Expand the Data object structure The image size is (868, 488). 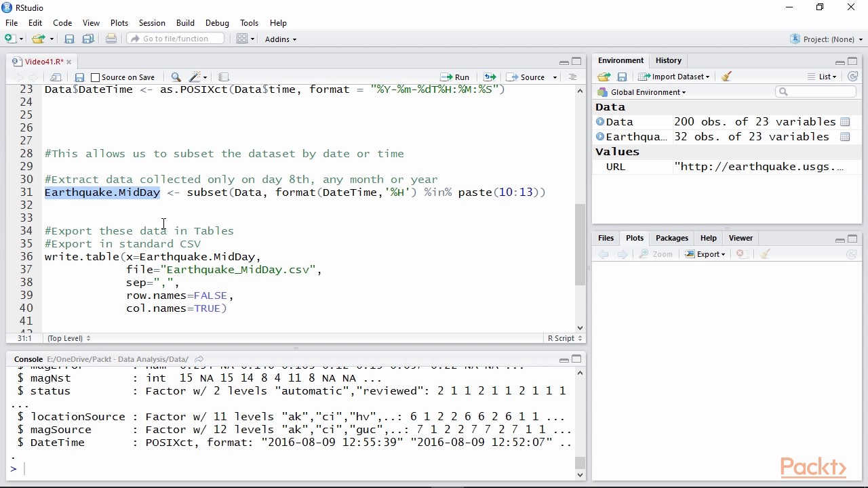600,122
